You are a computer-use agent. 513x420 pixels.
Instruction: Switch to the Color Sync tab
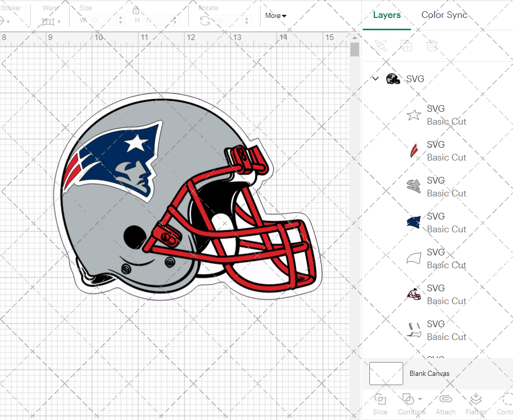point(444,15)
